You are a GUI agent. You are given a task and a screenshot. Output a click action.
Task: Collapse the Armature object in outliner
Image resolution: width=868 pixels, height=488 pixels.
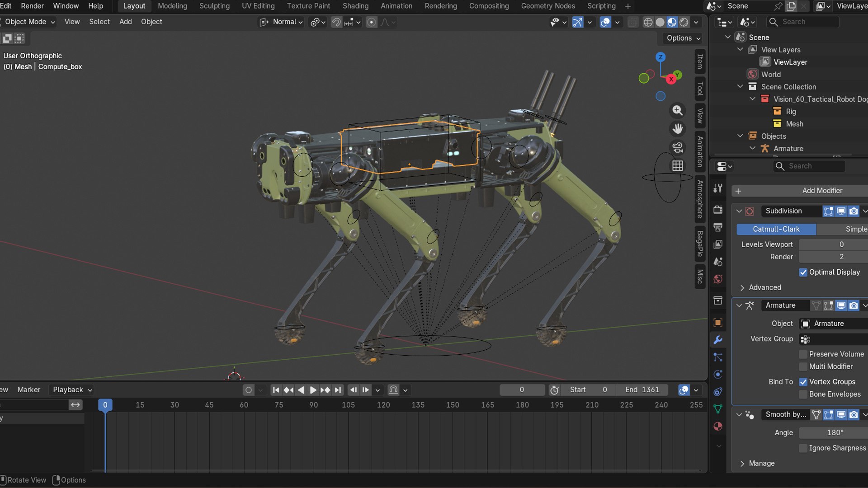tap(752, 148)
